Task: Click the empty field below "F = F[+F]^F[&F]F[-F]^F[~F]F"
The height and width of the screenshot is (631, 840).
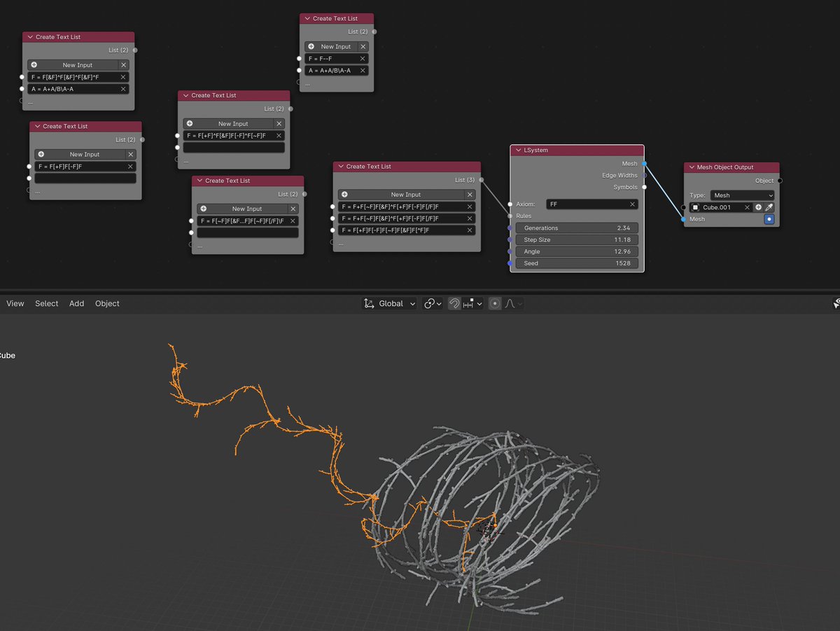Action: pos(234,148)
